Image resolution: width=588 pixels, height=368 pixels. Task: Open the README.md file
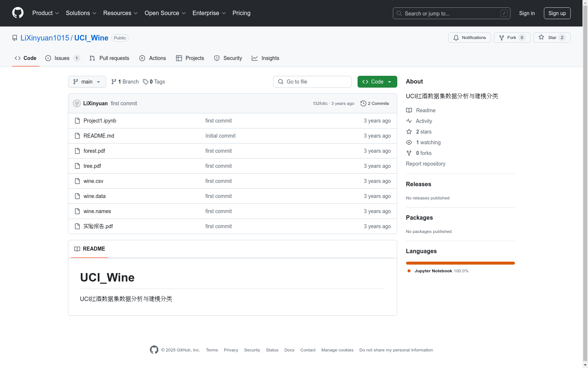99,136
